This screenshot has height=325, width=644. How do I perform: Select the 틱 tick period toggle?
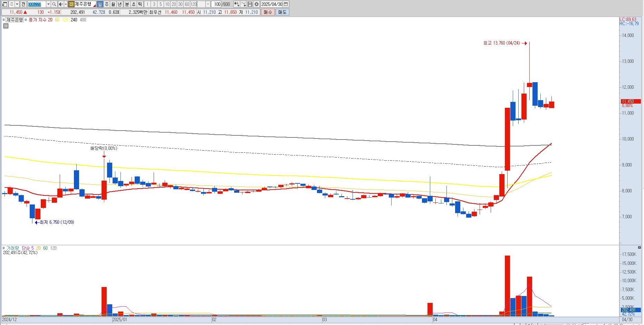pyautogui.click(x=140, y=4)
